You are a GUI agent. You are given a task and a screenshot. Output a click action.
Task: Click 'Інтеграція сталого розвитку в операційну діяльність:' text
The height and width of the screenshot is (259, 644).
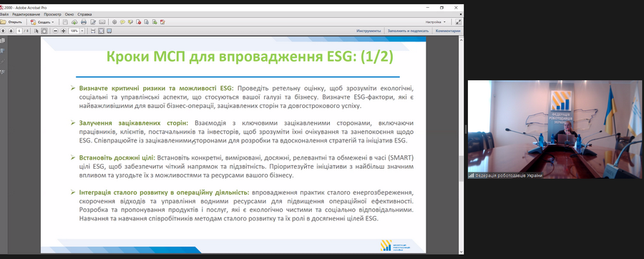(165, 192)
